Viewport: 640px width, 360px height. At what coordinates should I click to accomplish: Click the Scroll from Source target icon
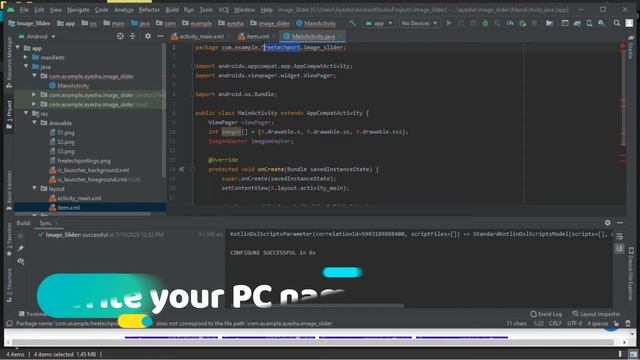120,36
